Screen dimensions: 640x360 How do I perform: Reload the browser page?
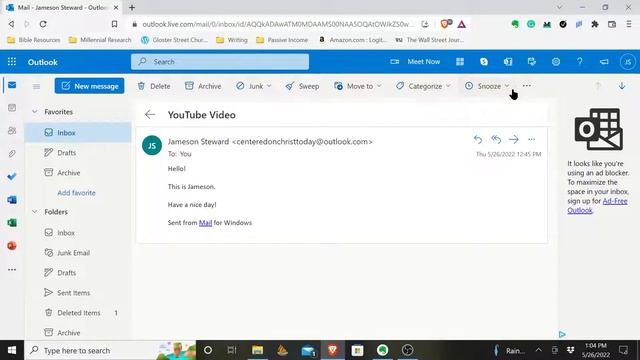pyautogui.click(x=43, y=24)
